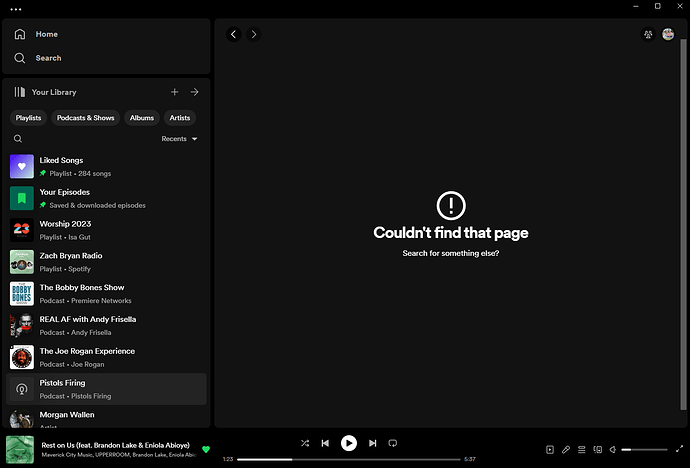The width and height of the screenshot is (690, 468).
Task: Mute the volume speaker icon
Action: [613, 450]
